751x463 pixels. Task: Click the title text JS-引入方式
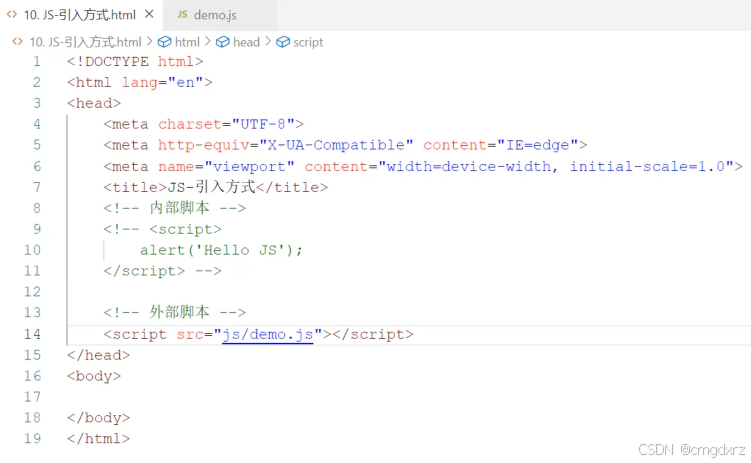pos(211,187)
